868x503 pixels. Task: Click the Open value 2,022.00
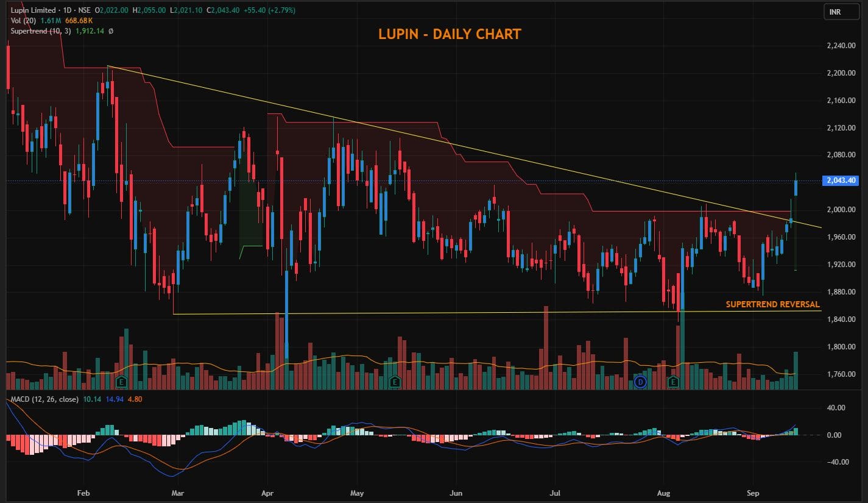coord(115,10)
